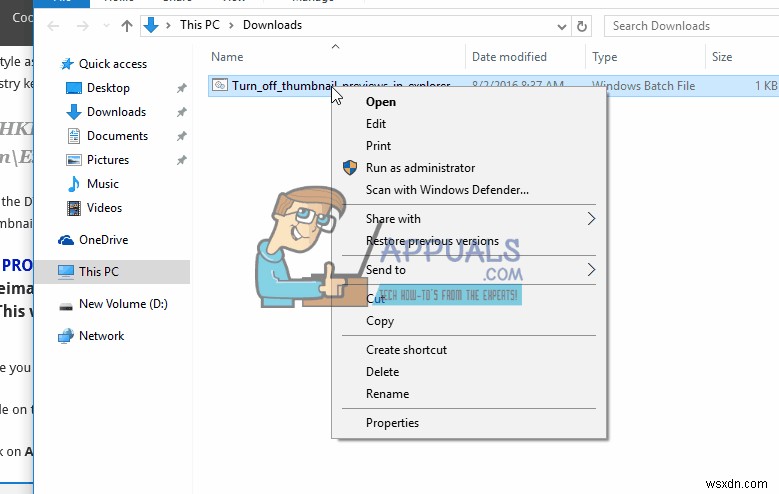779x494 pixels.
Task: Select the Windows Batch File type cell
Action: [643, 86]
